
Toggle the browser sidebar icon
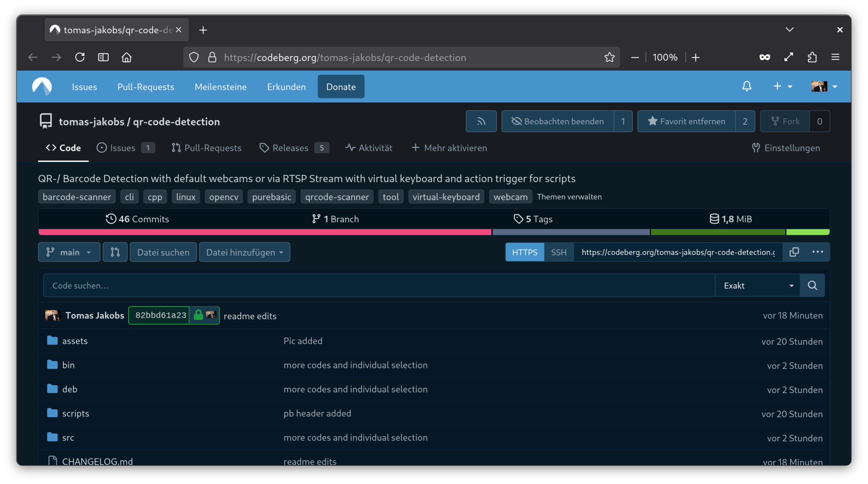tap(103, 57)
